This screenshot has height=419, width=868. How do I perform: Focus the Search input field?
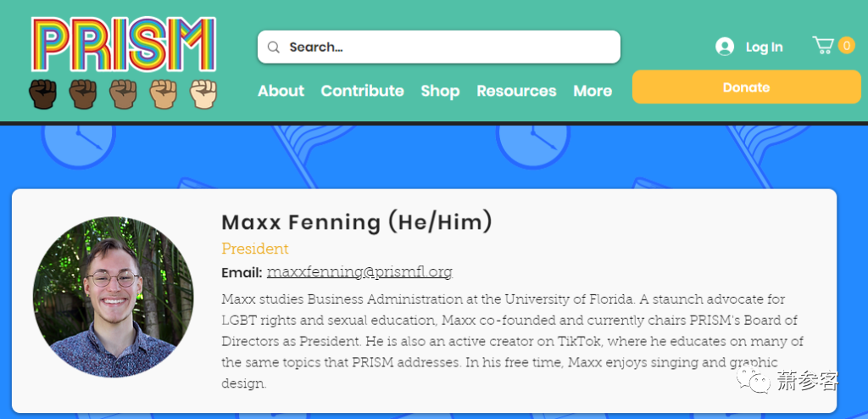pyautogui.click(x=439, y=47)
